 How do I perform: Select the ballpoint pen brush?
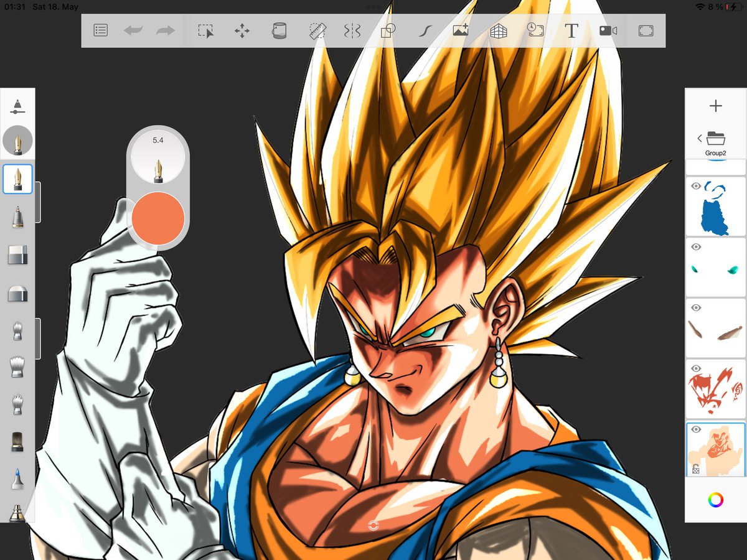pos(18,217)
